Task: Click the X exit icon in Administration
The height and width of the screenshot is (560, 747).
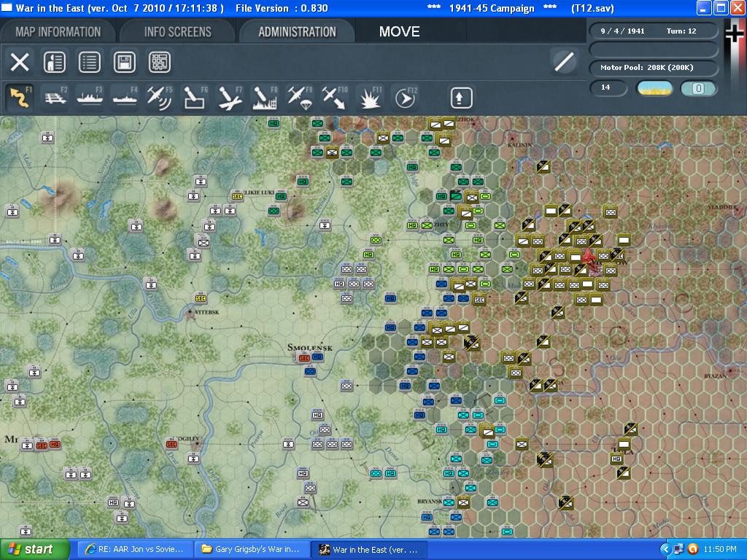Action: click(20, 62)
